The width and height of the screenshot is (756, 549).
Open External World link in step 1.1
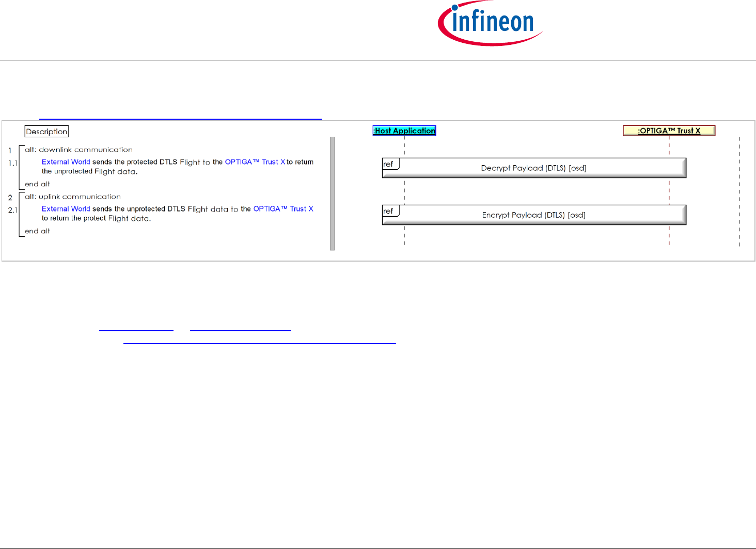pos(66,162)
